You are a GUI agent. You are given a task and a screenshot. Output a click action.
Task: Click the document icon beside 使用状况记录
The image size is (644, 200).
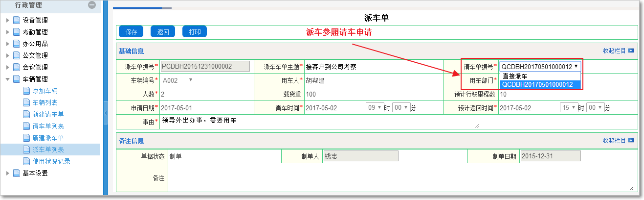tap(27, 161)
